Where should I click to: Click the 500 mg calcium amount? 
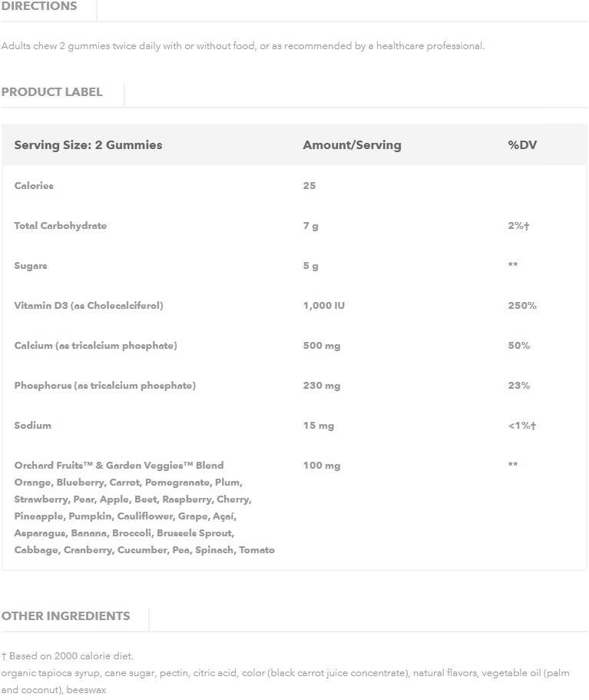321,346
